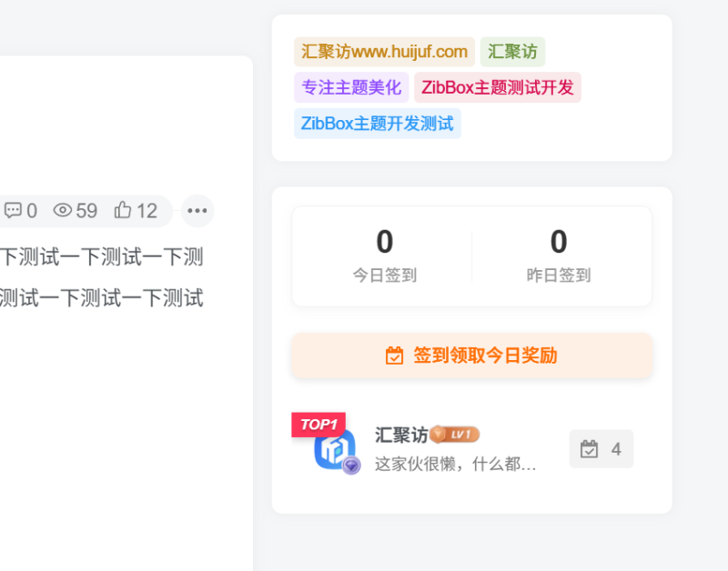Viewport: 728px width, 571px height.
Task: Click the calendar icon in sign-in button
Action: 394,356
